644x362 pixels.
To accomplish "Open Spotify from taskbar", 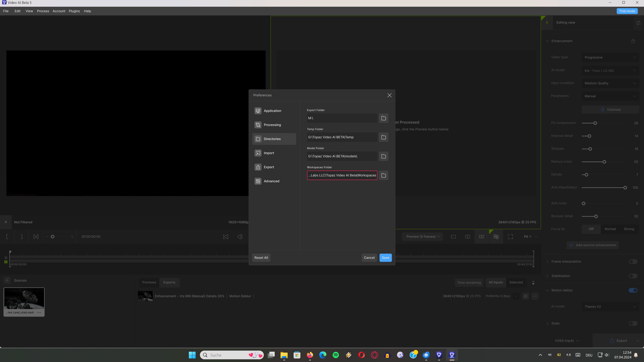I will point(335,355).
